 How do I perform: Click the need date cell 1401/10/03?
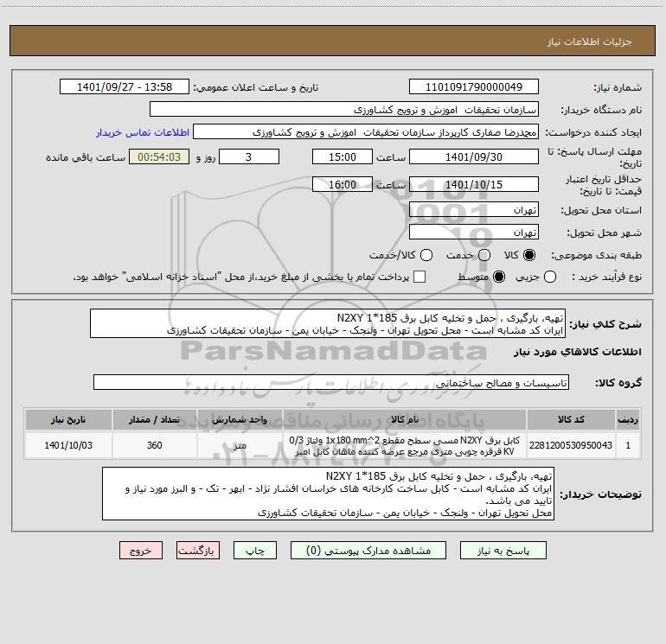click(68, 445)
